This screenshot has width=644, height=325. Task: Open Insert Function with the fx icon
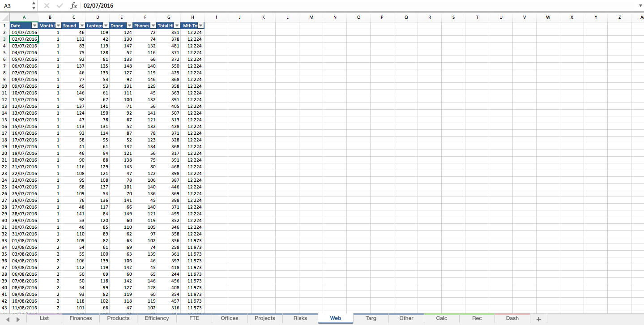pos(73,6)
